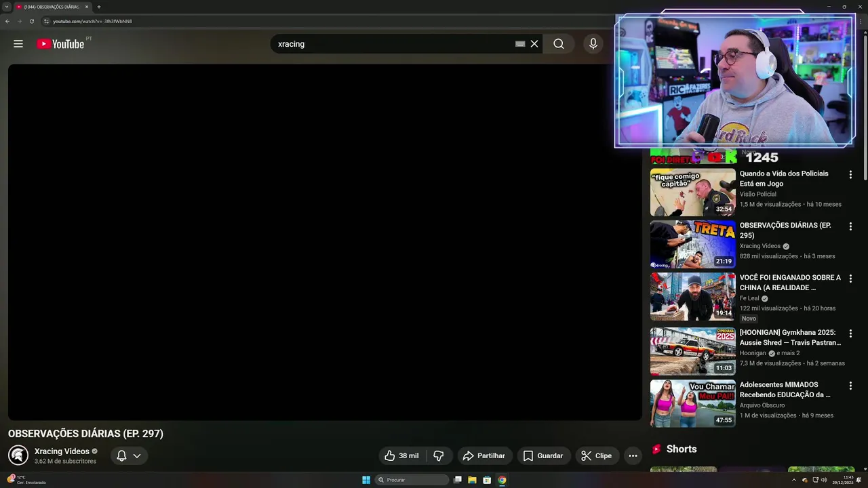The height and width of the screenshot is (488, 868).
Task: Open video title OBSERVAÇÕES DIÁRIAS (EP. 295)
Action: [785, 230]
